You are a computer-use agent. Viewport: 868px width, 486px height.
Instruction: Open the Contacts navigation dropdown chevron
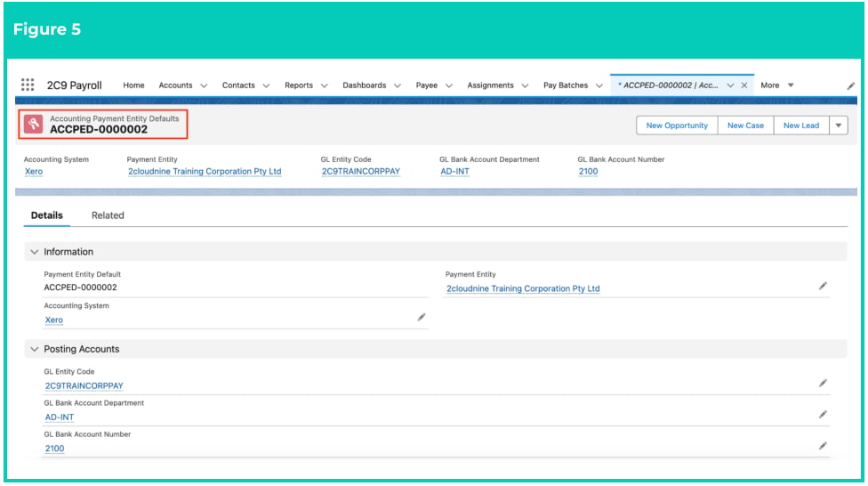[x=266, y=85]
